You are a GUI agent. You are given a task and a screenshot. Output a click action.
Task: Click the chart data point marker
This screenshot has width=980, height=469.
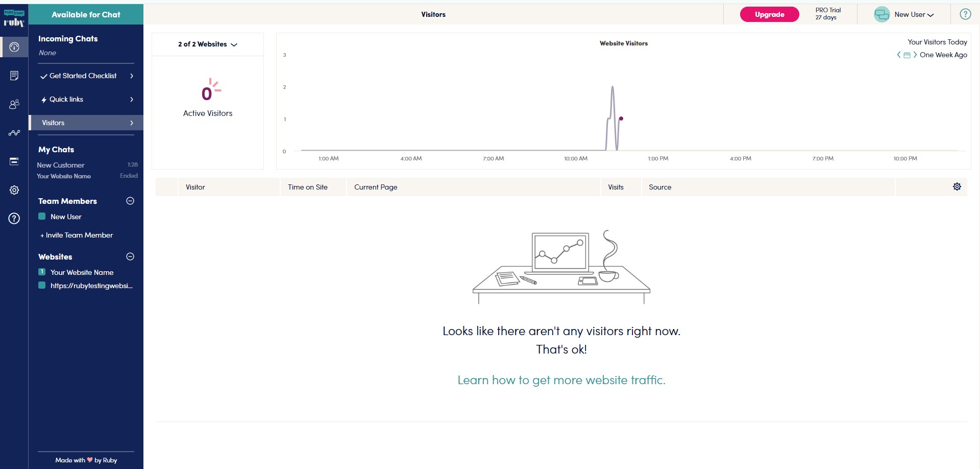point(621,119)
